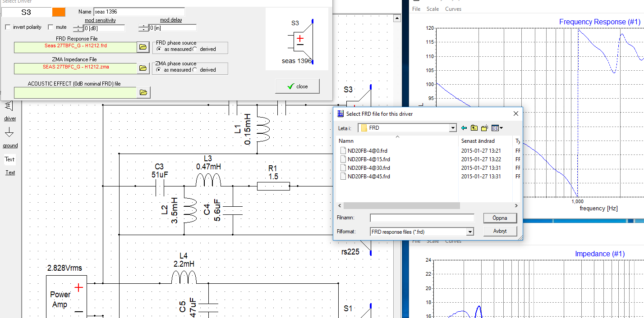This screenshot has height=318, width=644.
Task: Open the Filformat file type dropdown
Action: [470, 232]
